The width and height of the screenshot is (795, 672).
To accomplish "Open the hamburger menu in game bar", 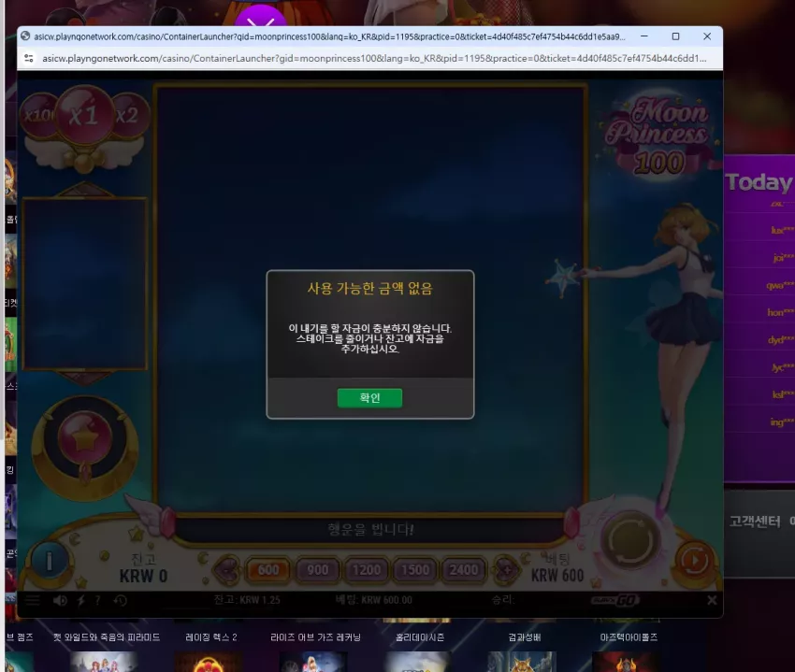I will click(33, 601).
